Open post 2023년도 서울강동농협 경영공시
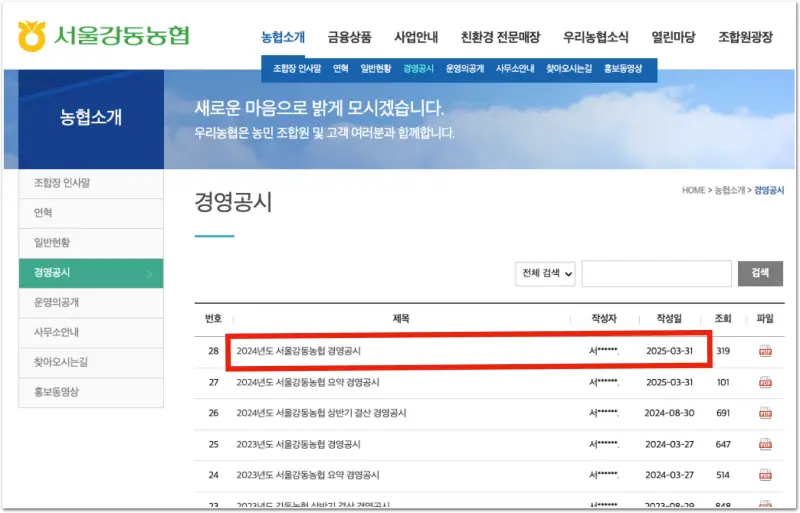This screenshot has height=513, width=800. (x=298, y=444)
